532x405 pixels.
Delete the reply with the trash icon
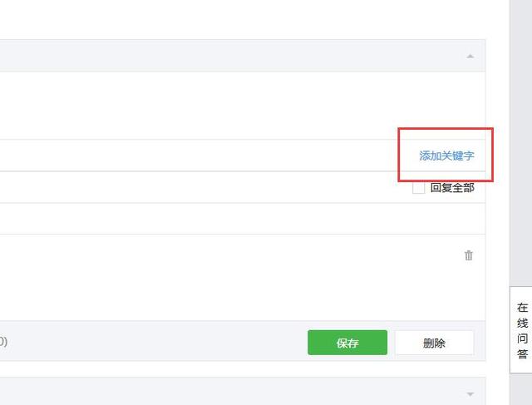pos(469,255)
